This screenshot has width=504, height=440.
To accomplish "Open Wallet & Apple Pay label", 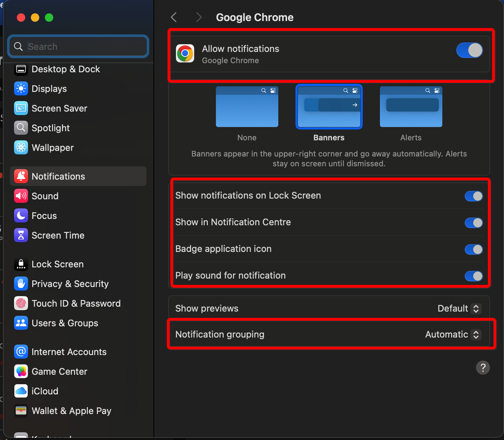I will click(71, 411).
